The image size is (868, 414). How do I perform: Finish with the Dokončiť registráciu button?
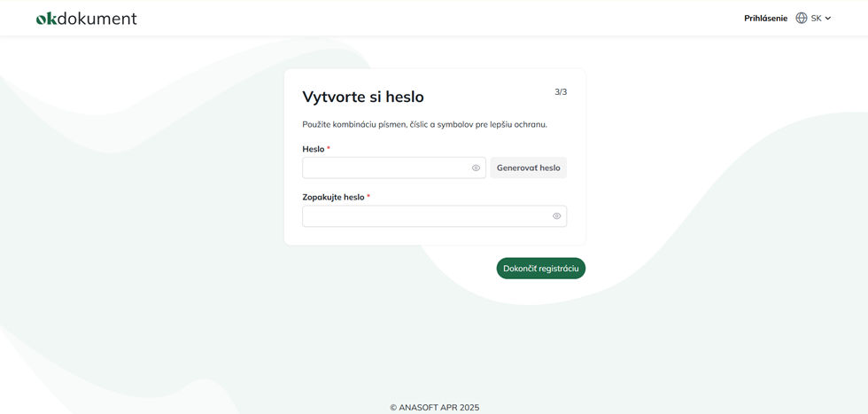pos(540,269)
